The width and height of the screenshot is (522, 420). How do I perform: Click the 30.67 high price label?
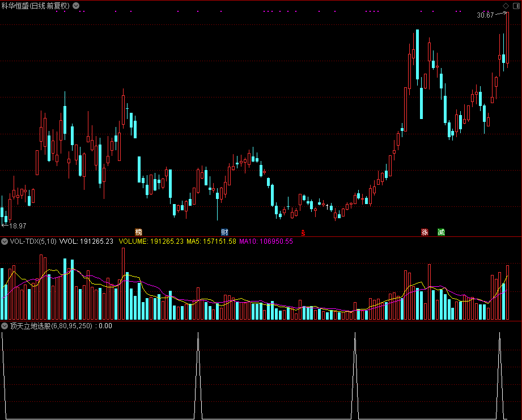pyautogui.click(x=485, y=15)
